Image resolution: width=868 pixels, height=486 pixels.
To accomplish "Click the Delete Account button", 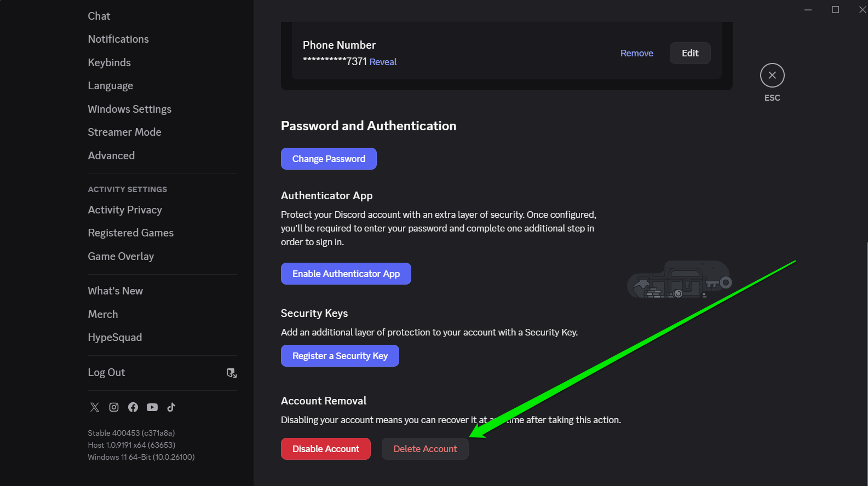I will [425, 449].
